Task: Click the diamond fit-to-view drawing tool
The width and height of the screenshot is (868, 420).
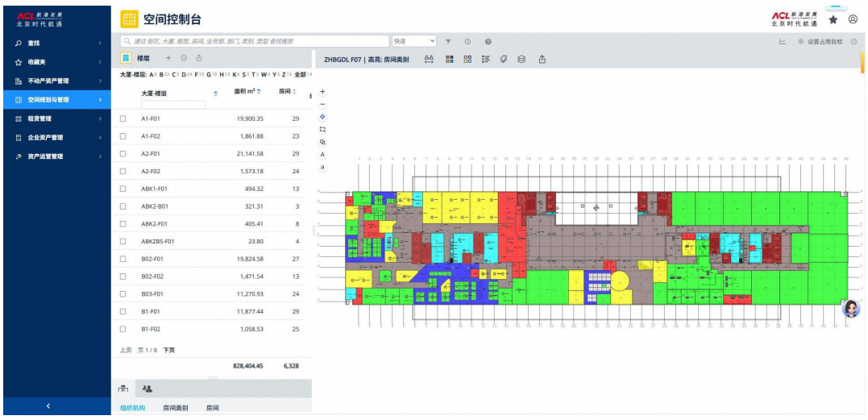Action: [x=323, y=117]
